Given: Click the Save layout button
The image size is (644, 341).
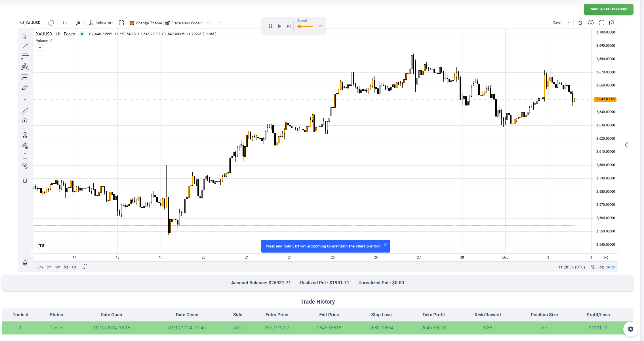Looking at the screenshot, I should pyautogui.click(x=557, y=23).
